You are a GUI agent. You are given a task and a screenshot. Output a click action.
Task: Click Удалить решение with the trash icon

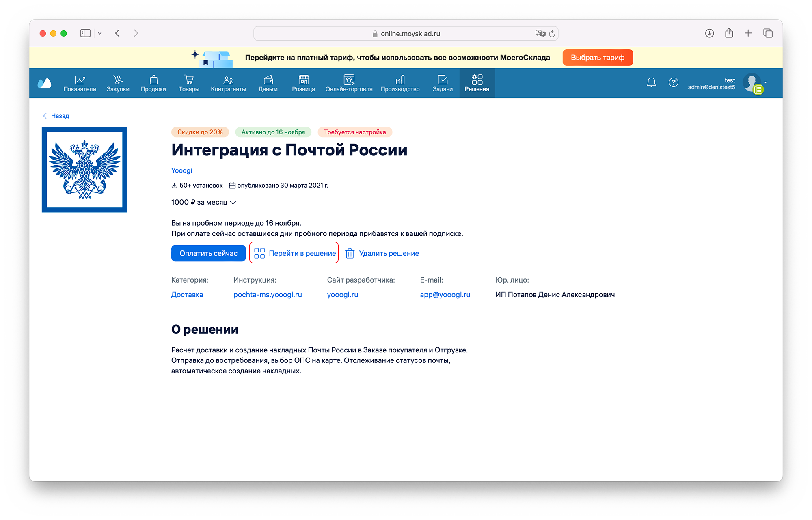click(382, 253)
